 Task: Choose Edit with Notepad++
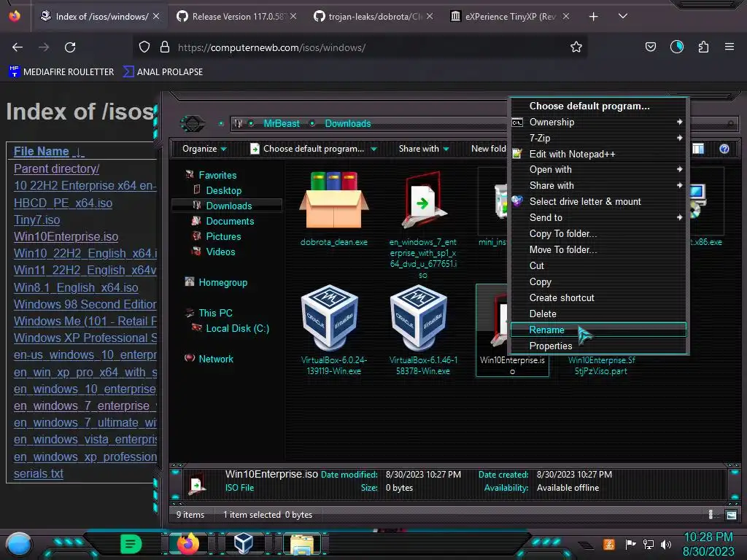[598, 154]
